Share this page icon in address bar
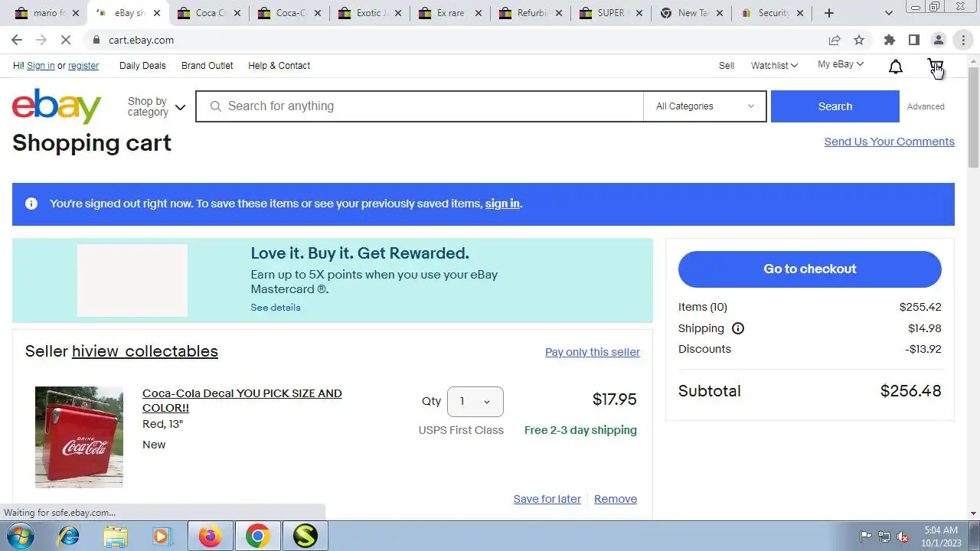 [x=835, y=40]
